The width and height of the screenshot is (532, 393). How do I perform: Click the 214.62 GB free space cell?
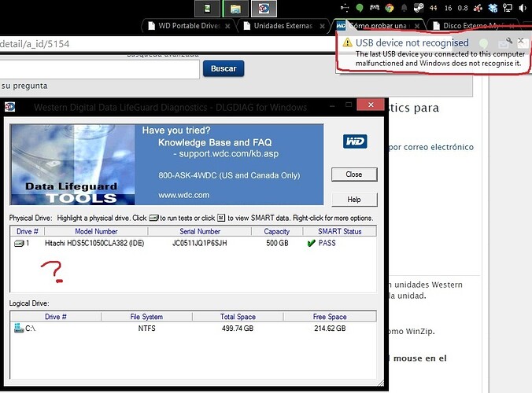tap(330, 328)
